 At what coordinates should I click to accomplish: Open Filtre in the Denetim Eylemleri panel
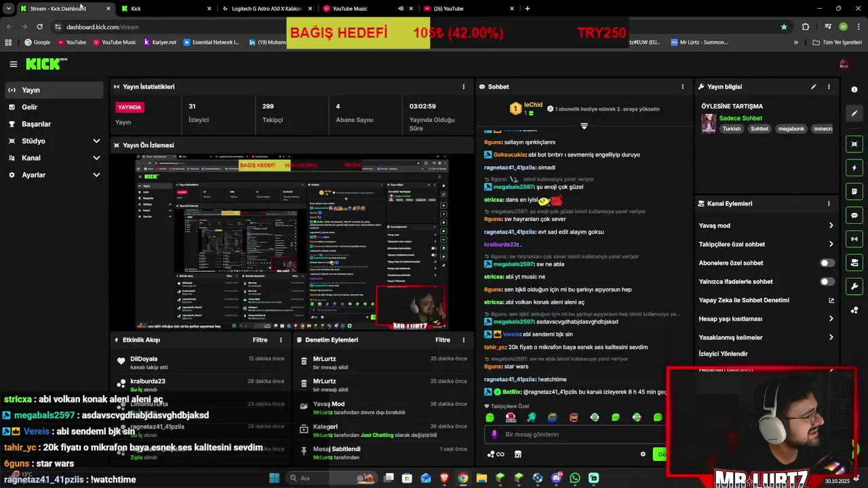[443, 340]
